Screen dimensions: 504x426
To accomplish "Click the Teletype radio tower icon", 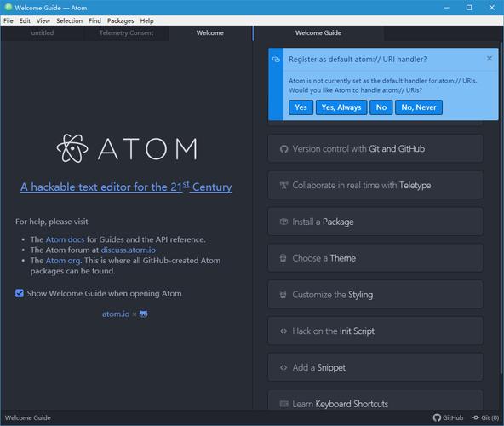I will (283, 186).
